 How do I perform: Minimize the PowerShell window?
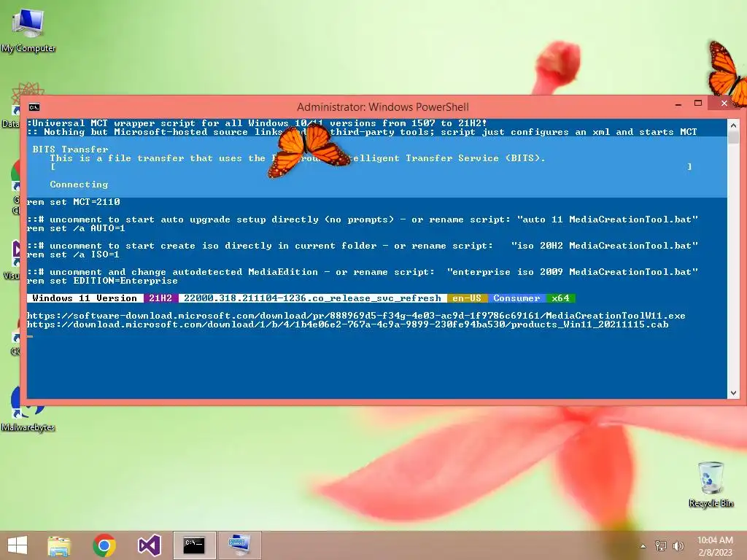coord(678,104)
